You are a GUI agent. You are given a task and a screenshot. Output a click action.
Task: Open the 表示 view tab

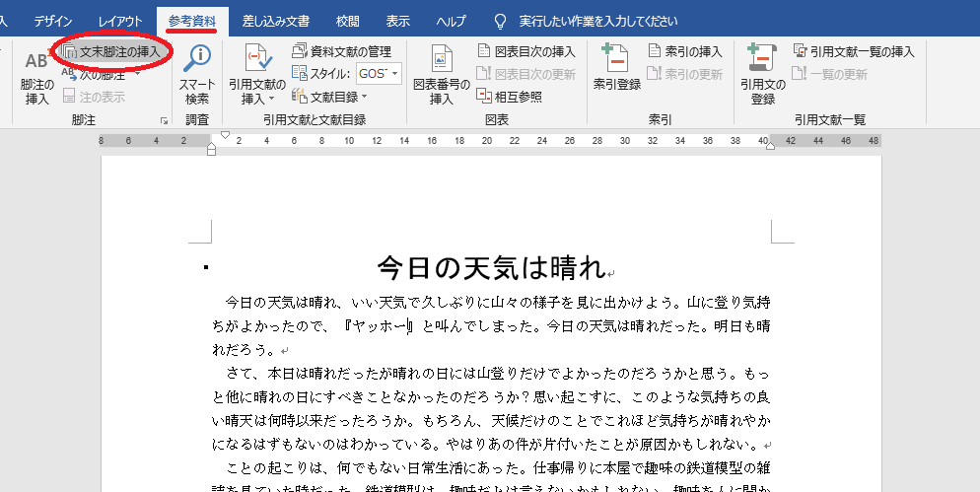(398, 22)
